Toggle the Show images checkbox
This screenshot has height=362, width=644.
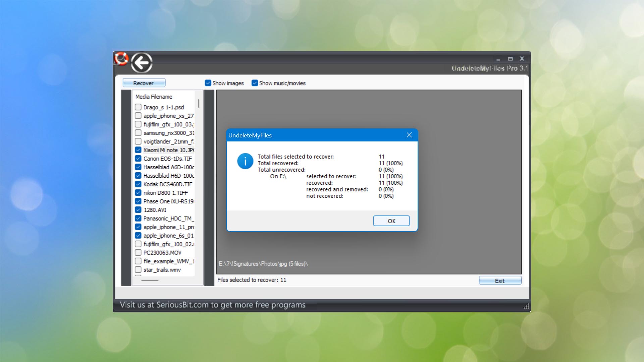tap(208, 83)
